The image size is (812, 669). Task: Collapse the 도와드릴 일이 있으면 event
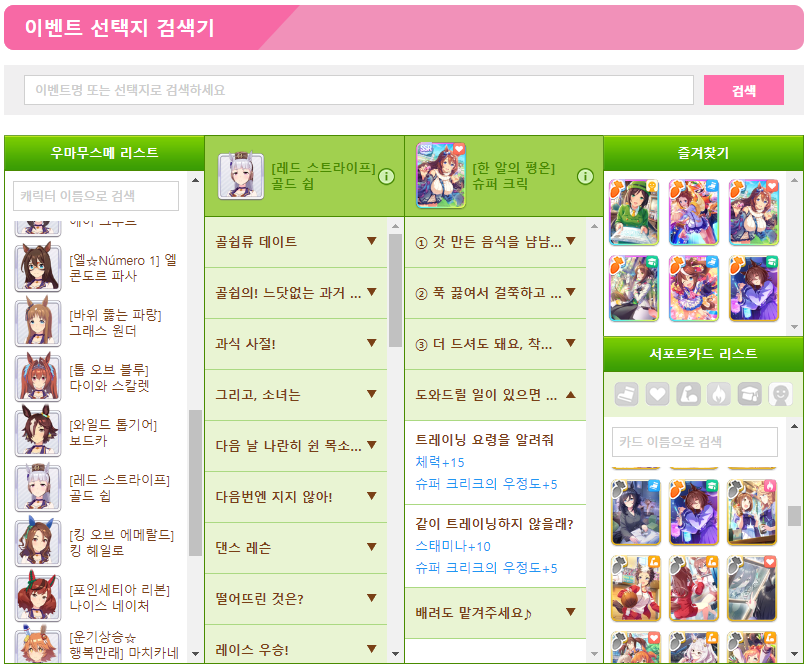496,395
